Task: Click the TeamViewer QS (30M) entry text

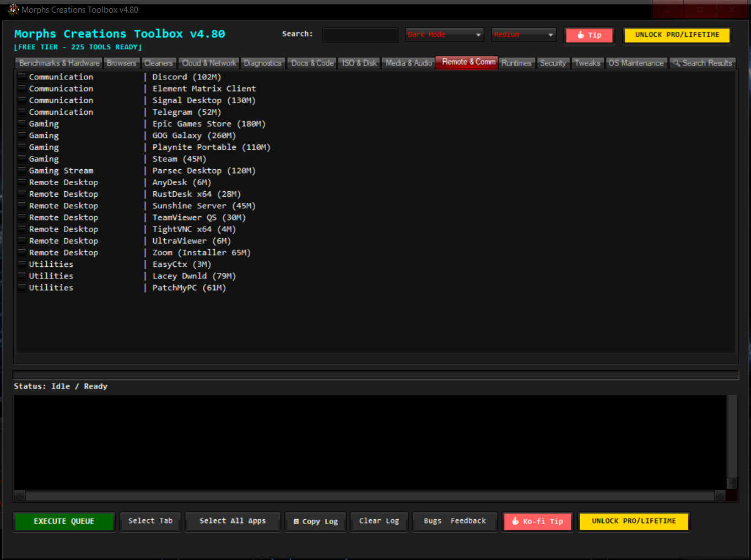Action: [x=199, y=217]
